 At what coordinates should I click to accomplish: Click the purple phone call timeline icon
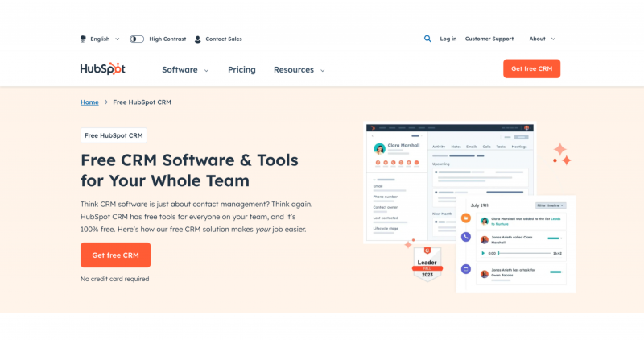click(466, 237)
